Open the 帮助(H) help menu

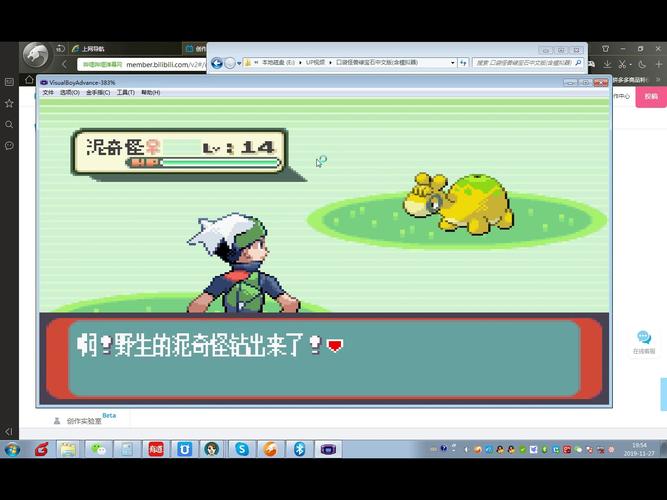[x=151, y=92]
